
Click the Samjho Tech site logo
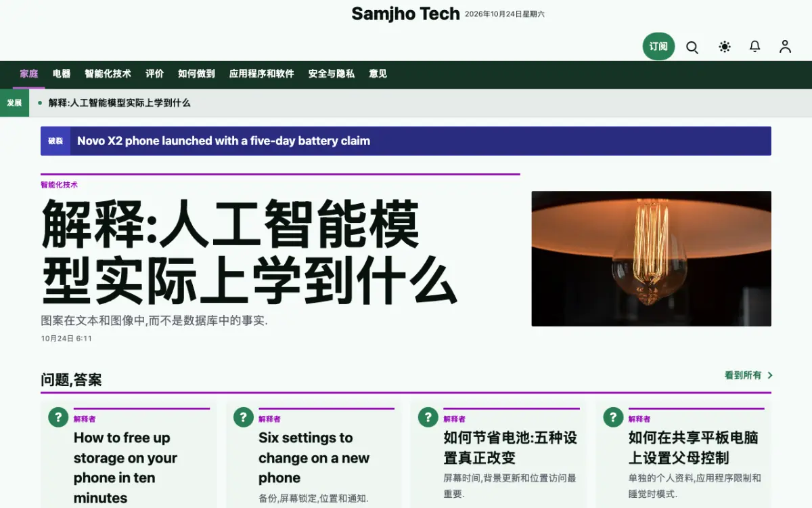(x=405, y=14)
